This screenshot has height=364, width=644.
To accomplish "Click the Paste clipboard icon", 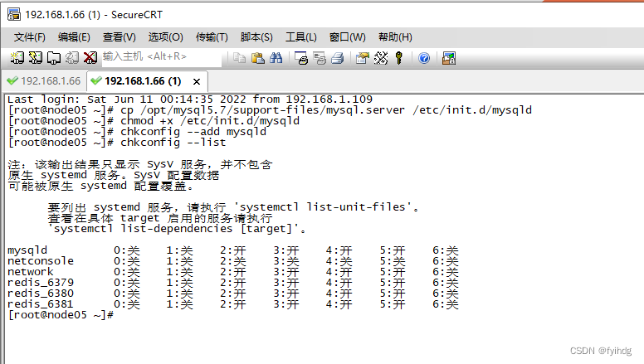I will tap(257, 58).
